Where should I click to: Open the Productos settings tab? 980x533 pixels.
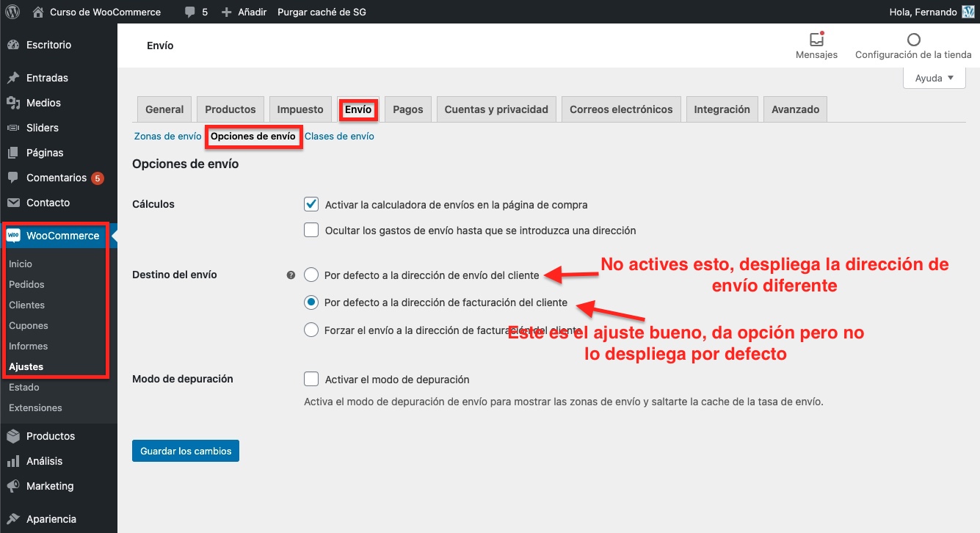coord(231,109)
